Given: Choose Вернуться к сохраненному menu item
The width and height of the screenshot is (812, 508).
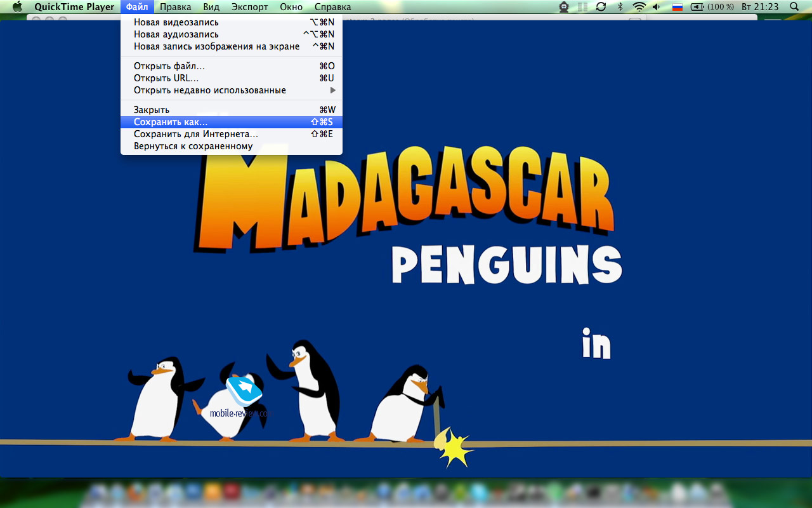Looking at the screenshot, I should 232,146.
